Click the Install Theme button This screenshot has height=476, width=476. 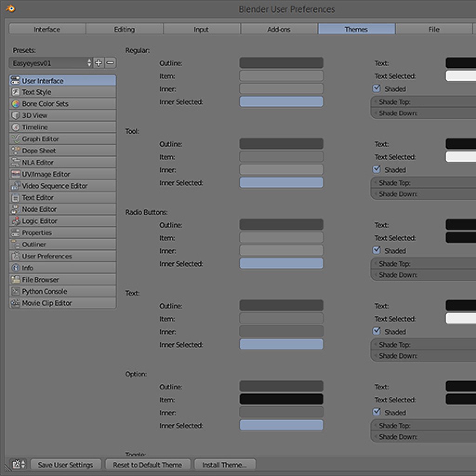(x=225, y=464)
